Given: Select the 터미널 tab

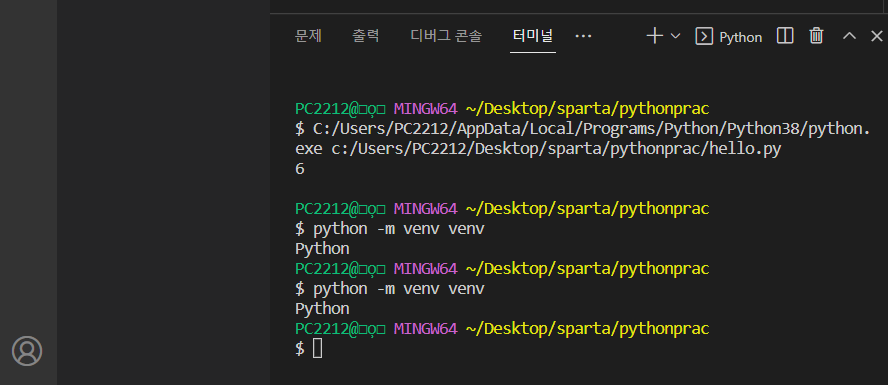Looking at the screenshot, I should tap(532, 36).
